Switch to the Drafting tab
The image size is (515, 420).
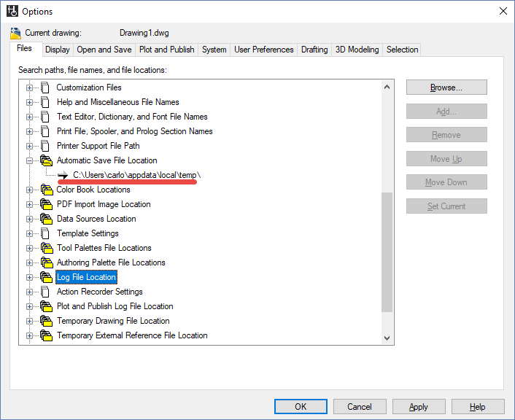[314, 50]
